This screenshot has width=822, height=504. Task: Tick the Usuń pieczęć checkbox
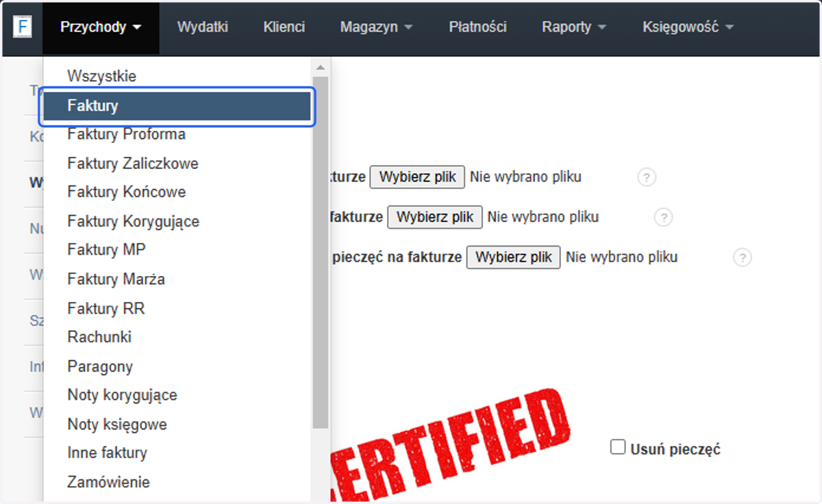pyautogui.click(x=618, y=447)
